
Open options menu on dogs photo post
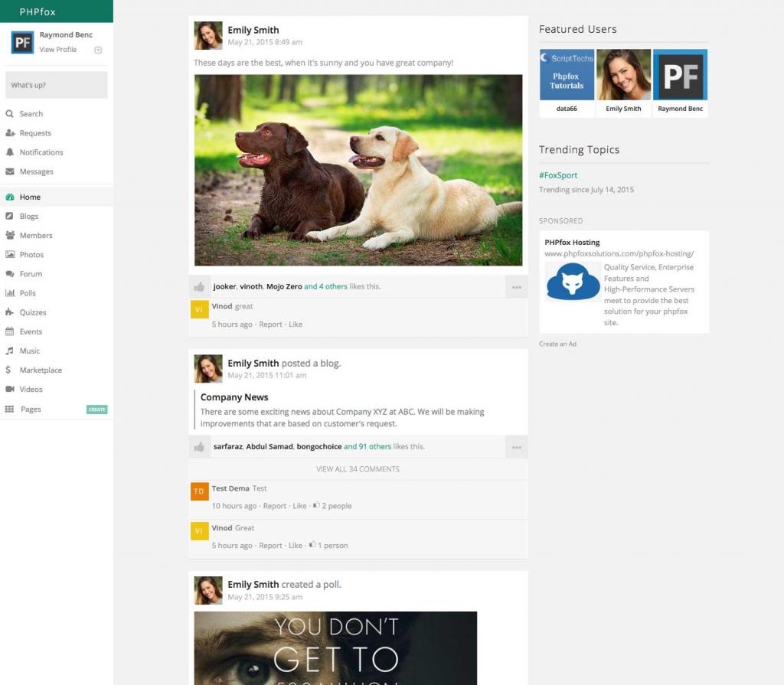[x=517, y=287]
